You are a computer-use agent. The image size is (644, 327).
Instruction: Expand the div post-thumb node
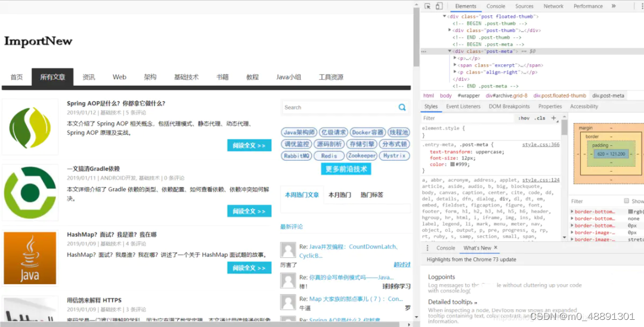coord(450,30)
